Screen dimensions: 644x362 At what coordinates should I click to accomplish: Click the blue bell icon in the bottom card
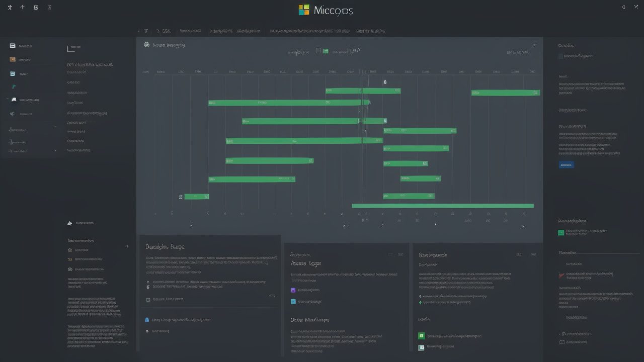(147, 320)
